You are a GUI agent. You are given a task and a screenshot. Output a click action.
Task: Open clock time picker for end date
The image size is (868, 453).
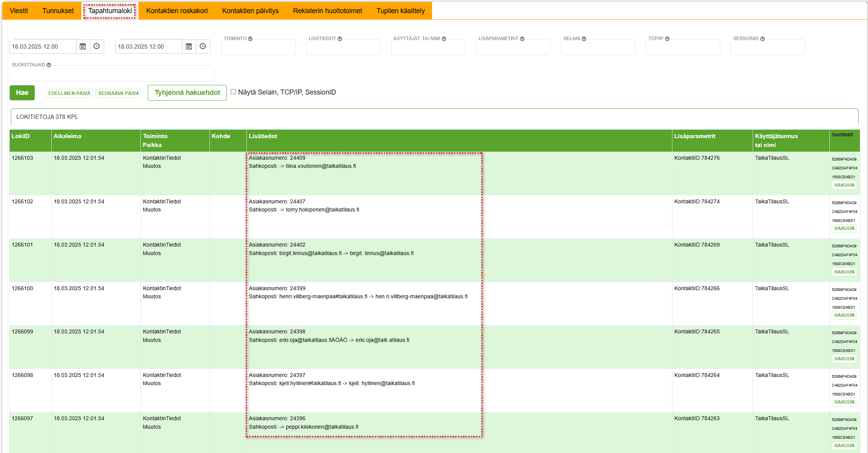tap(203, 46)
